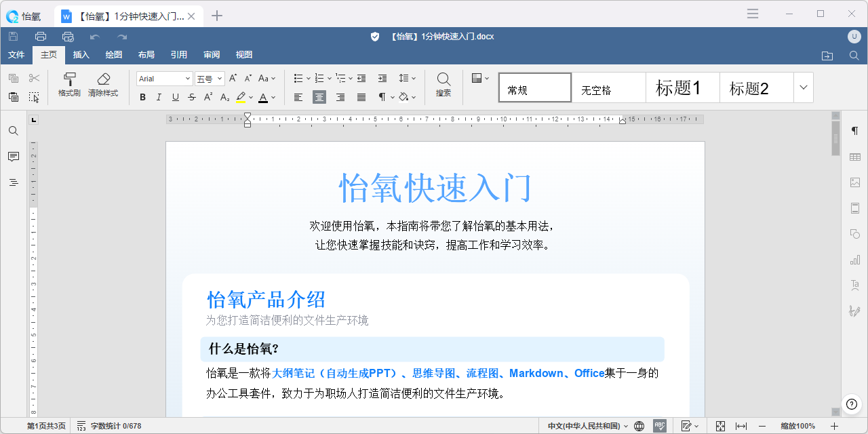
Task: Zoom in with the plus button
Action: coord(835,426)
